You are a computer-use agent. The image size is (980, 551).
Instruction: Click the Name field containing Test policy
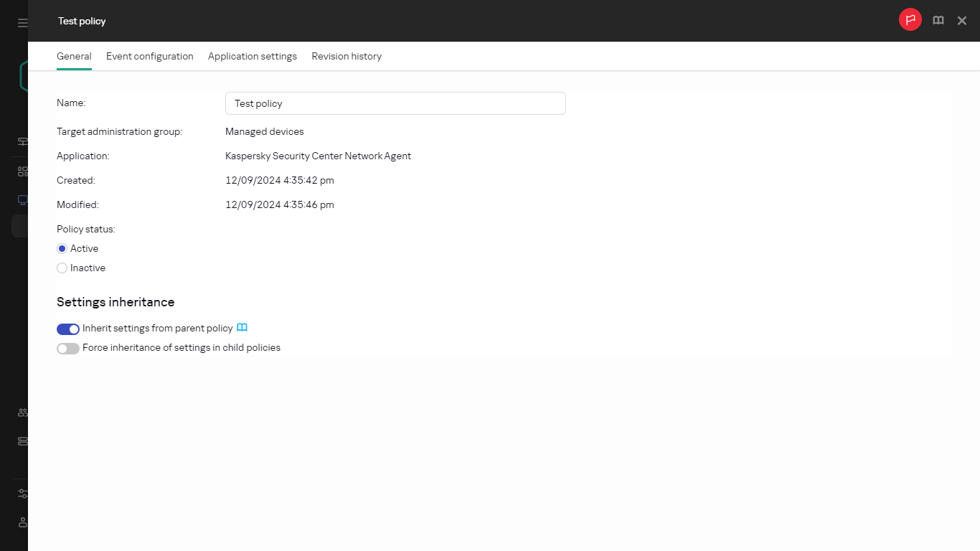(x=395, y=103)
